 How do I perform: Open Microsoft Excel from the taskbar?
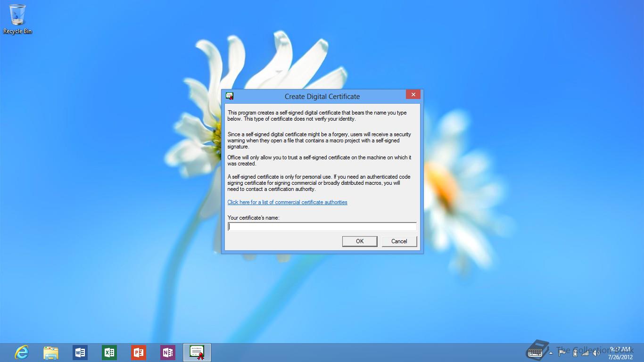coord(109,352)
